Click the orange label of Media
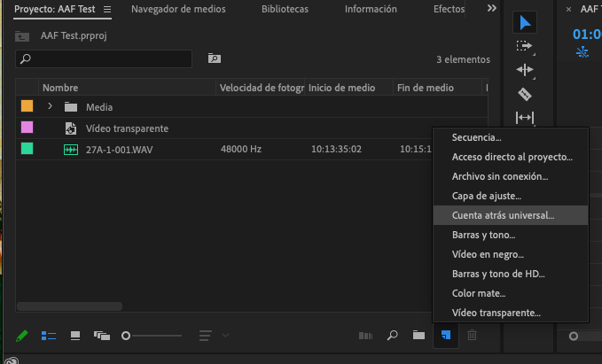Viewport: 602px width, 364px height. coord(27,106)
